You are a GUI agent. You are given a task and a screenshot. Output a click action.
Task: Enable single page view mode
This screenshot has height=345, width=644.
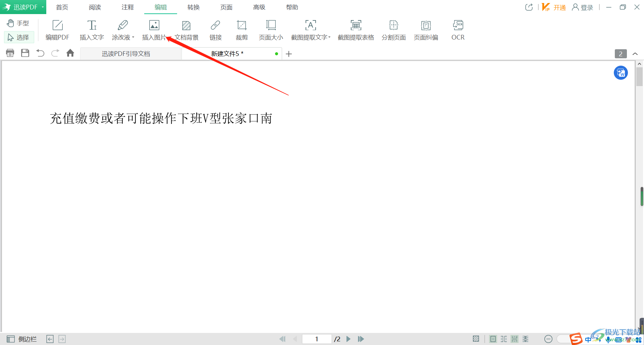pyautogui.click(x=493, y=339)
